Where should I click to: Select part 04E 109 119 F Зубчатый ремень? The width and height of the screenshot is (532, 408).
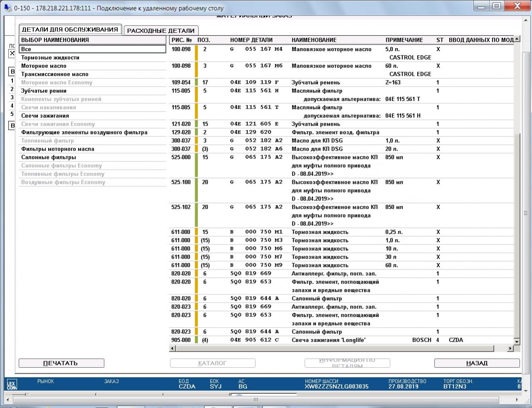[341, 82]
